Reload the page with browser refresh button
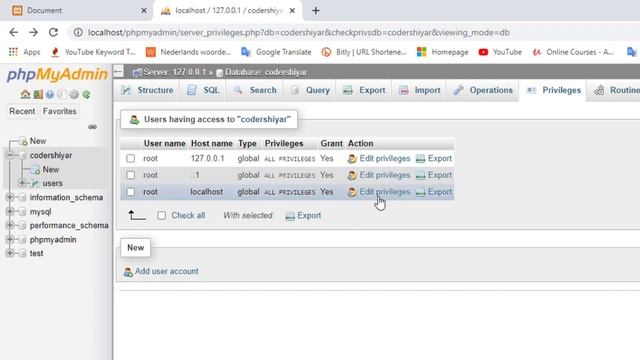This screenshot has width=640, height=360. coord(53,32)
